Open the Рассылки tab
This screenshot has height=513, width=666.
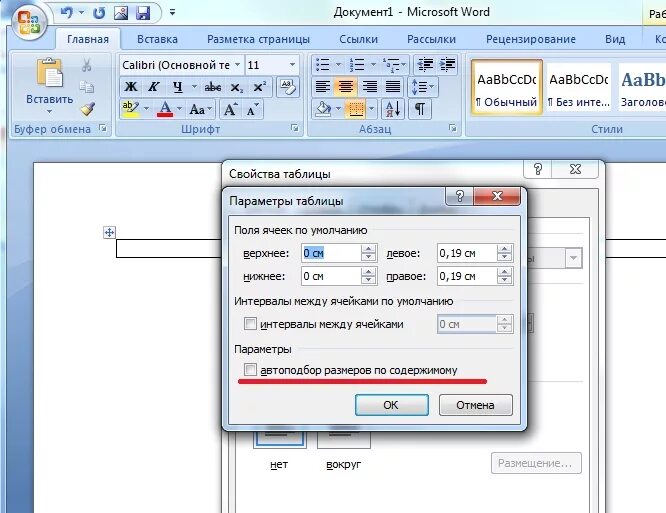click(431, 39)
